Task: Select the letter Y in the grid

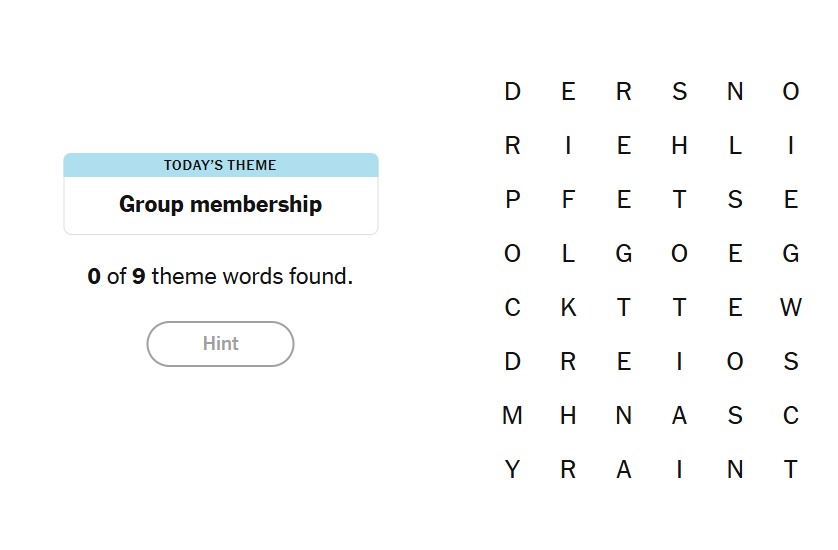Action: (513, 470)
